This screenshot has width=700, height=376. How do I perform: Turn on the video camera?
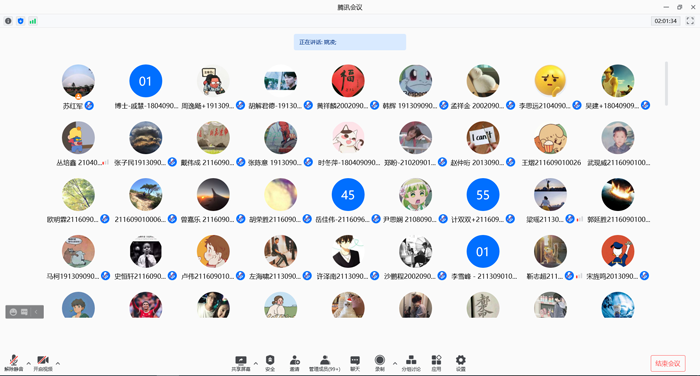[43, 363]
